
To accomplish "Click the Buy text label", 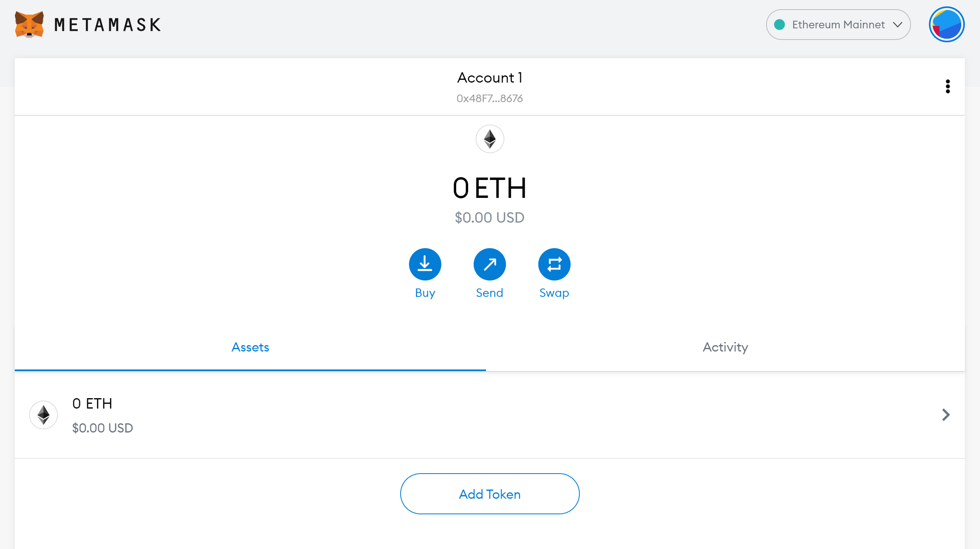I will pos(425,293).
